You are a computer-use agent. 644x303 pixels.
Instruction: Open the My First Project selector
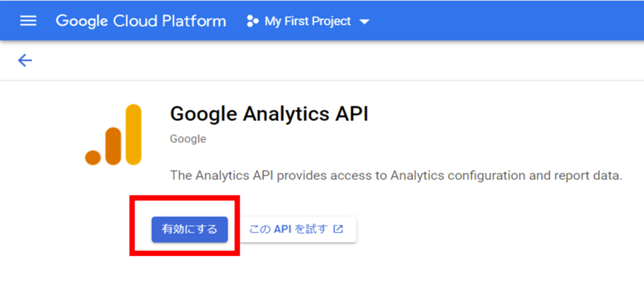tap(308, 21)
